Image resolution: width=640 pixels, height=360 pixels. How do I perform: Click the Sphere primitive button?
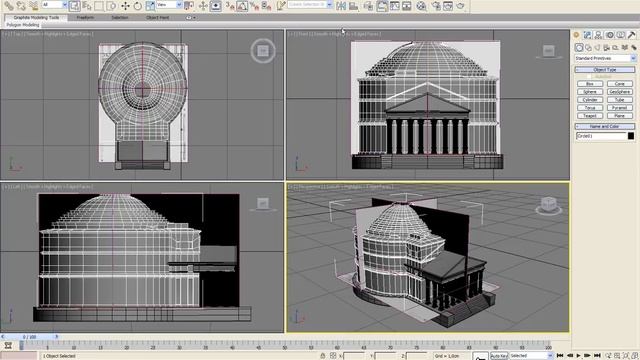[x=590, y=92]
